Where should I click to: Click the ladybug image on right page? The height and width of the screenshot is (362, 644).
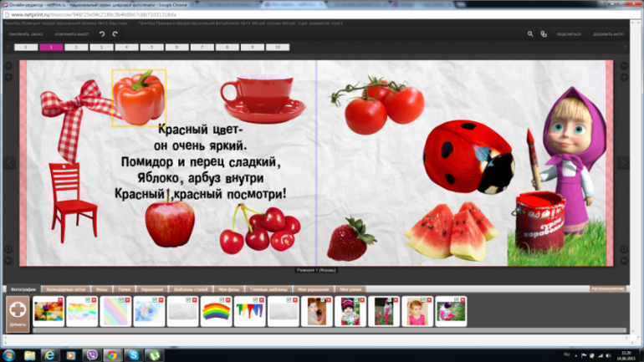tap(467, 156)
